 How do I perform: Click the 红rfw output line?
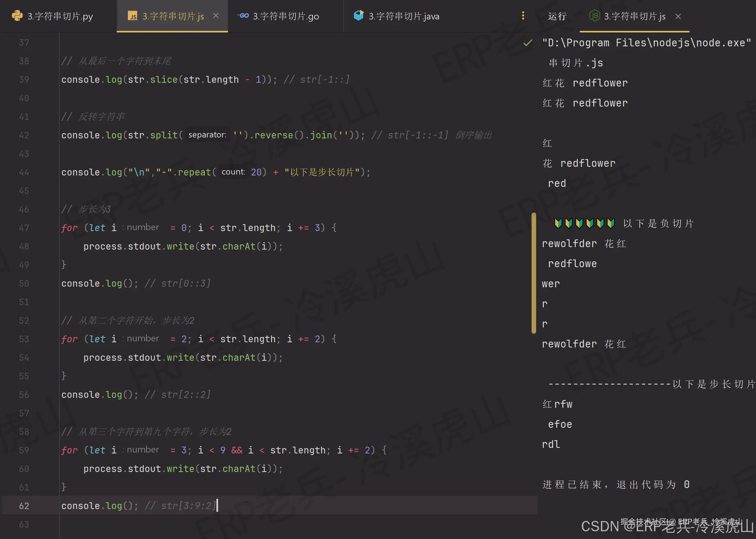pos(557,404)
